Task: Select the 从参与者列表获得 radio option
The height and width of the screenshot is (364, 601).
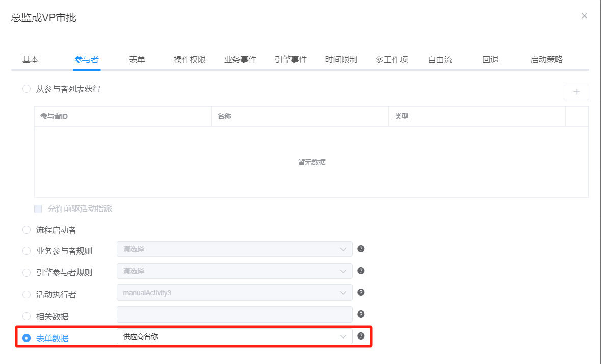Action: click(x=27, y=88)
